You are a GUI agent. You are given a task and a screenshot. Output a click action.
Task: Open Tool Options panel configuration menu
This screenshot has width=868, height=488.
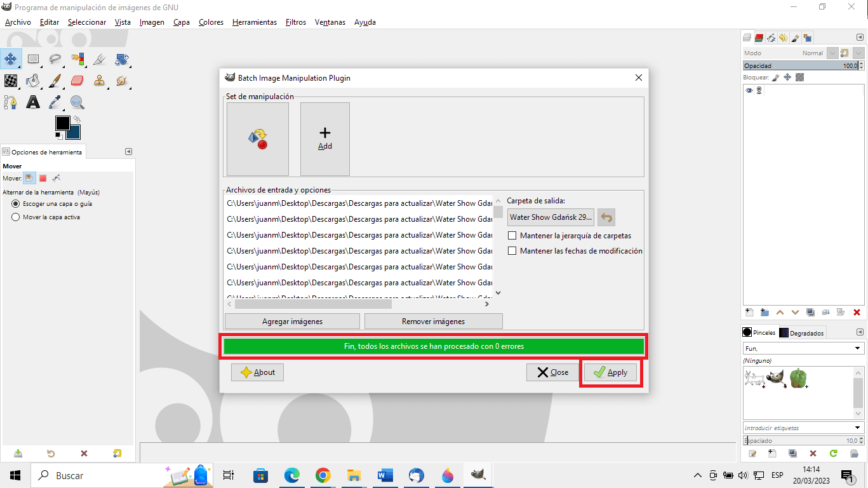[128, 152]
